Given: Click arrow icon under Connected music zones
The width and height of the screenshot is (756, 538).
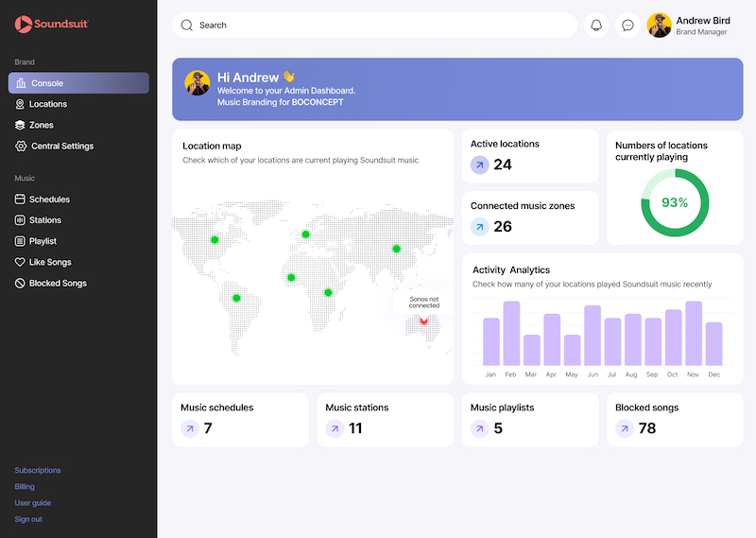Looking at the screenshot, I should (x=480, y=227).
